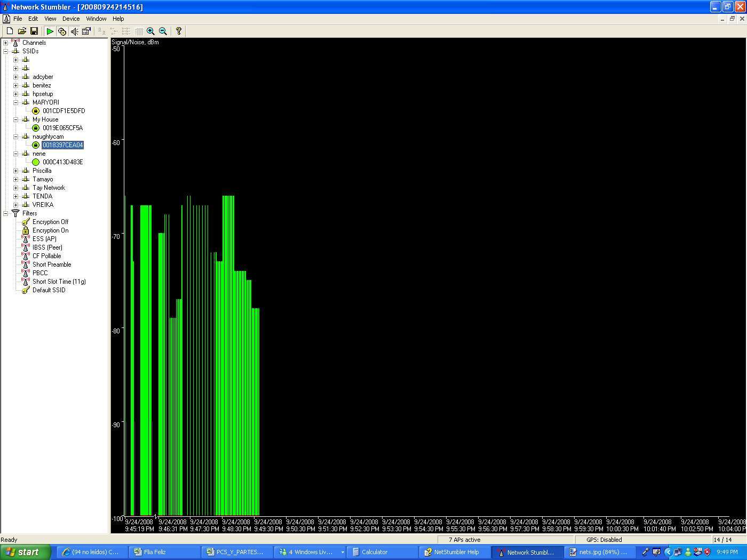Open the Edit menu
The height and width of the screenshot is (560, 747).
[33, 19]
